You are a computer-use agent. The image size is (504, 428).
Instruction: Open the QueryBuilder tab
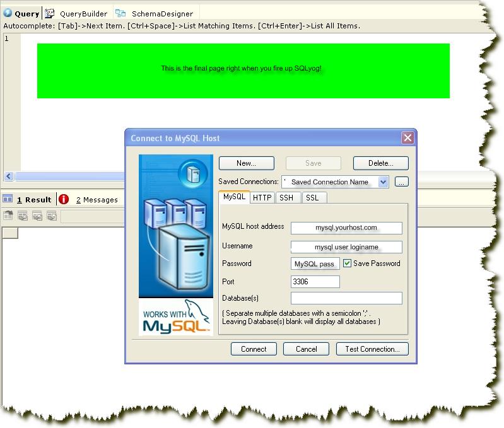[77, 13]
